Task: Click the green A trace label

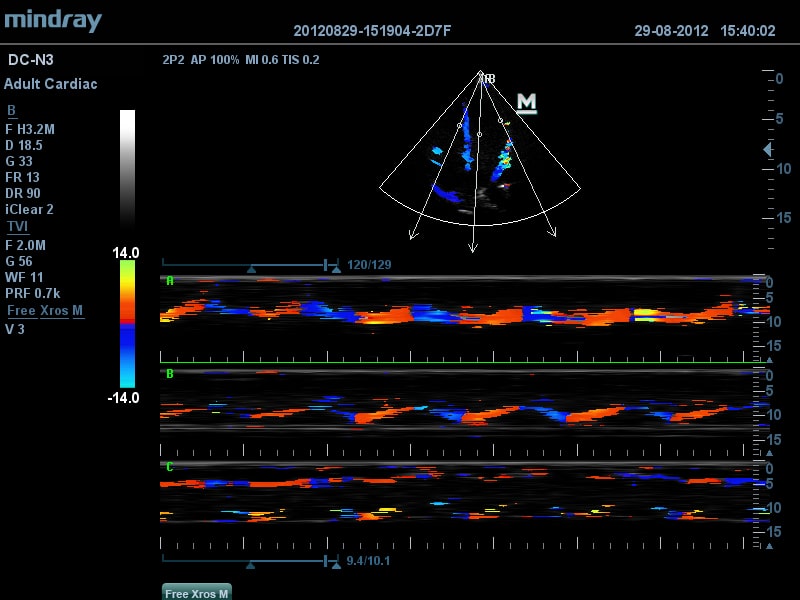Action: (x=169, y=282)
